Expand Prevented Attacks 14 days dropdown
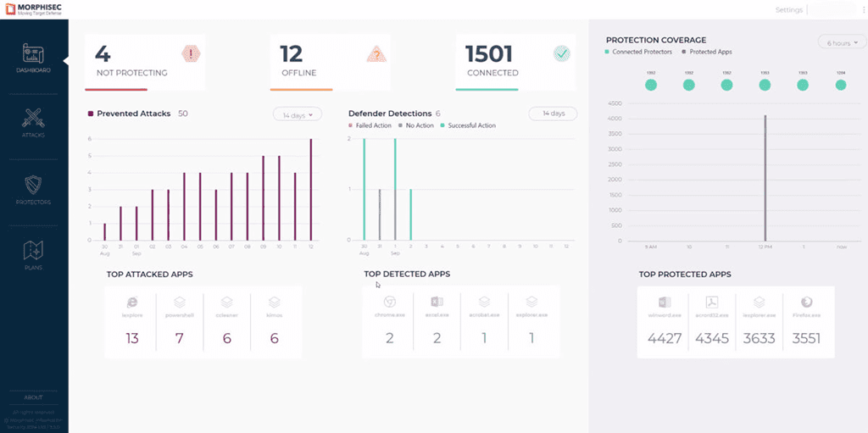Image resolution: width=868 pixels, height=433 pixels. coord(298,115)
